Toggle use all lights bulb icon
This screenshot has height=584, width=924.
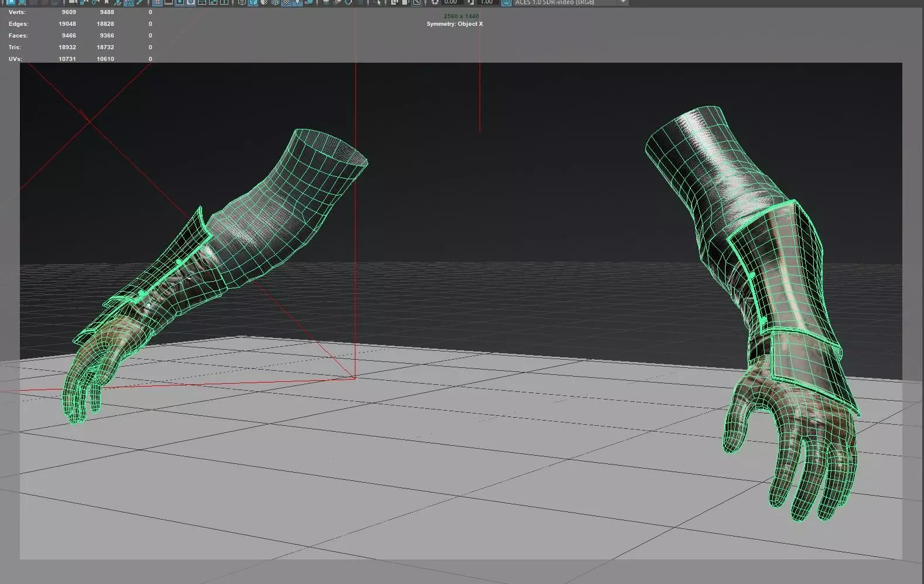pos(298,2)
